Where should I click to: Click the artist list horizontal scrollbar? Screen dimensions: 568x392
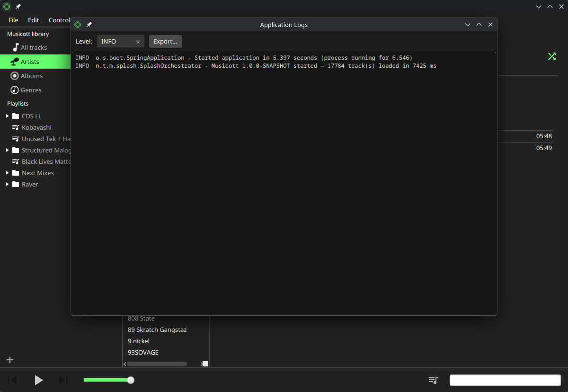point(157,364)
